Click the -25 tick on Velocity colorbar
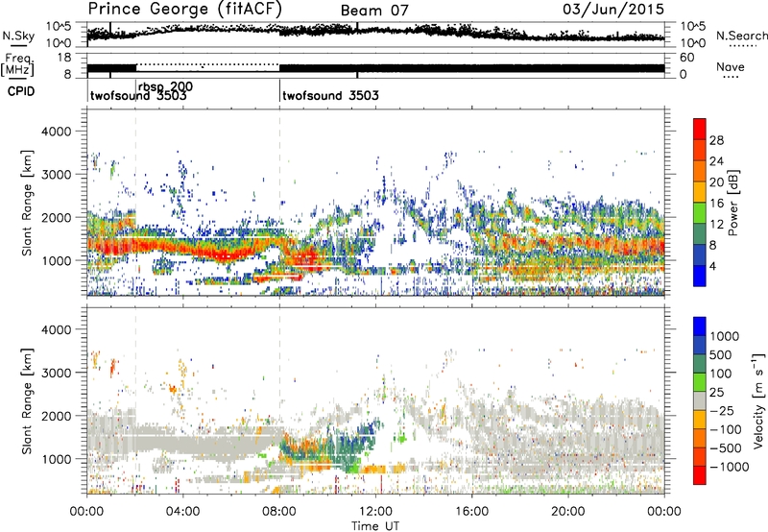 [723, 410]
